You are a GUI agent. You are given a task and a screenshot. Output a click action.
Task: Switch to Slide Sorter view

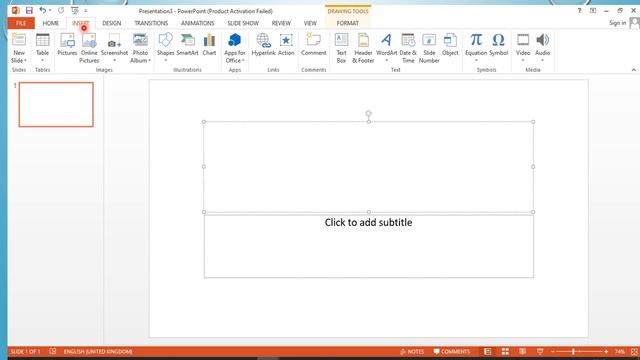tap(505, 351)
